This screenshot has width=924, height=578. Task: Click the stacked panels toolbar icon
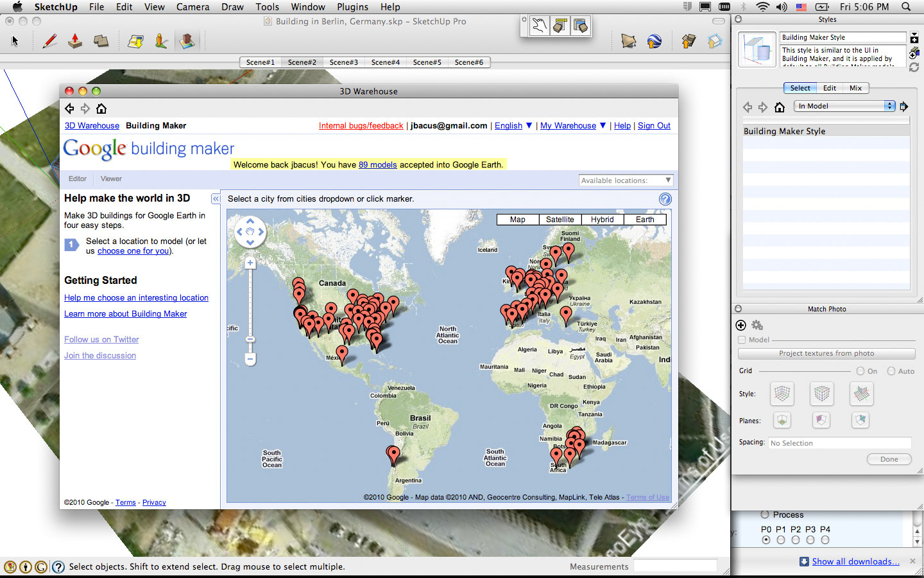[x=101, y=41]
